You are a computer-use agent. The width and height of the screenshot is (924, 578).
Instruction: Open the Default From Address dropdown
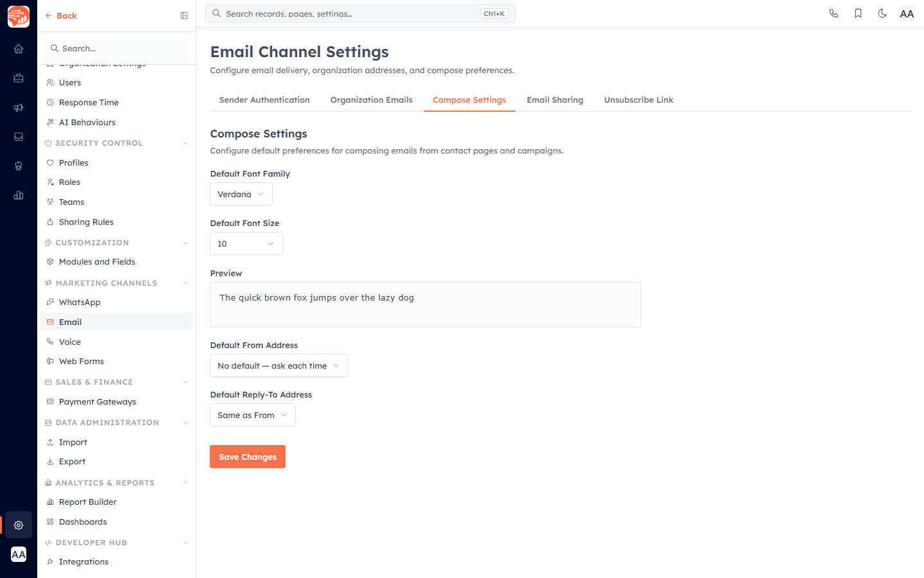(279, 365)
